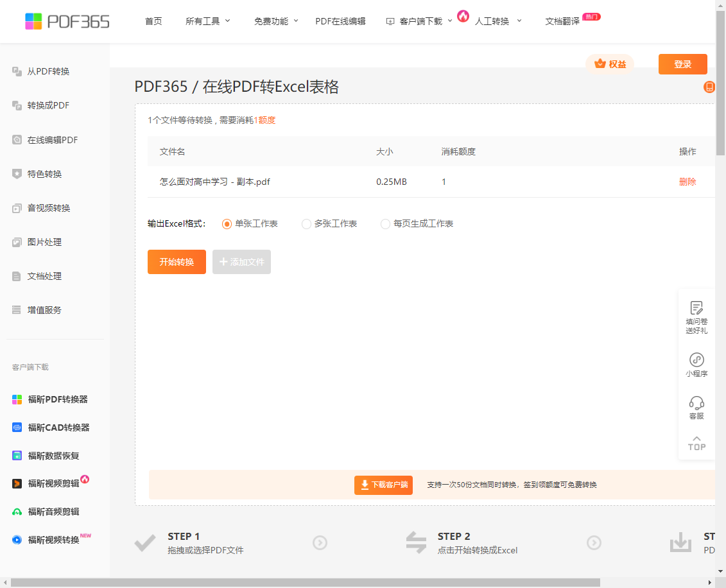726x588 pixels.
Task: Click the 登录 login button
Action: (x=683, y=64)
